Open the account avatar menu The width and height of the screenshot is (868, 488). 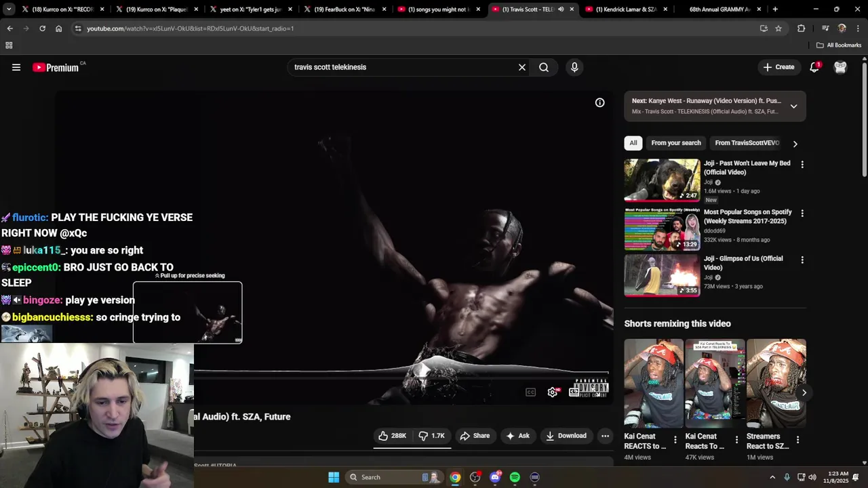pos(840,67)
